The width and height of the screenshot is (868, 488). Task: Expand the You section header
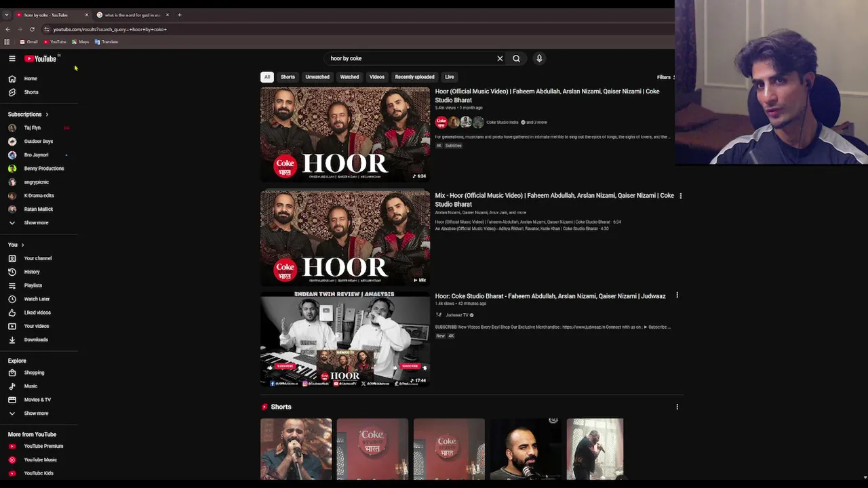tap(16, 245)
